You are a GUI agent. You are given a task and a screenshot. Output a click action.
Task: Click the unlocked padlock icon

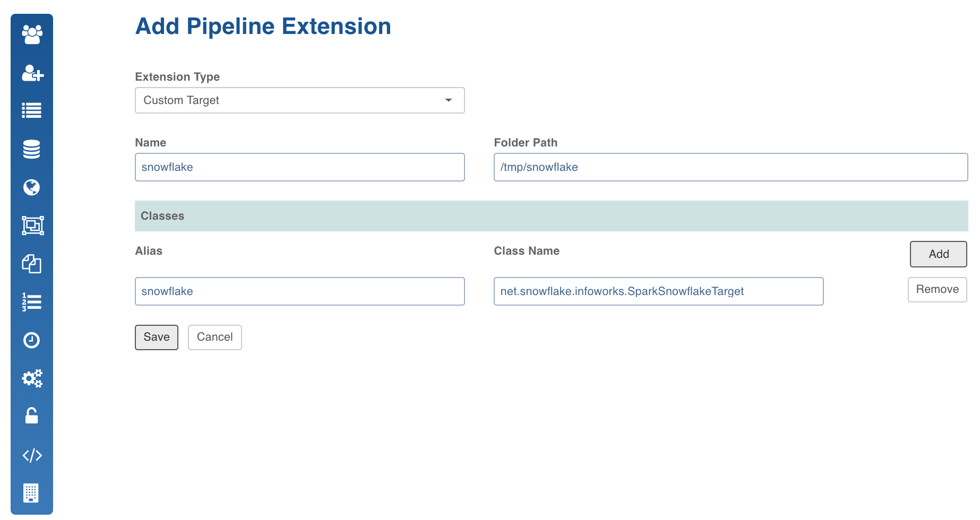coord(32,416)
